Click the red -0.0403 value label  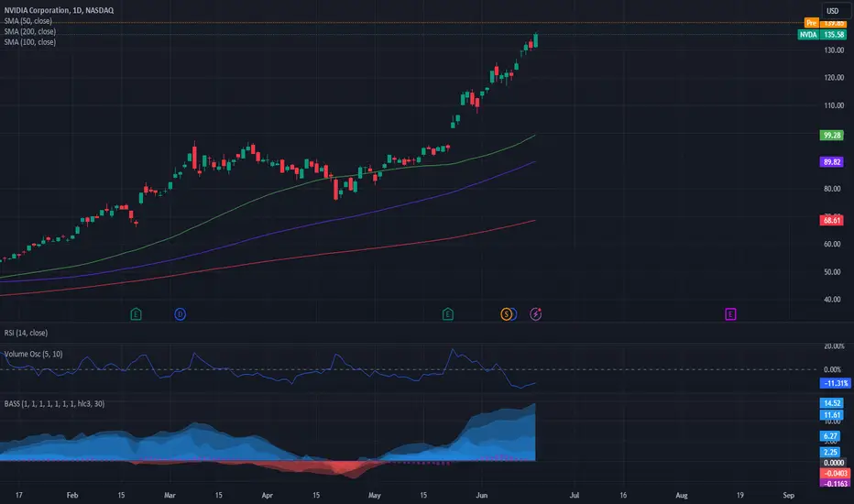click(x=835, y=474)
